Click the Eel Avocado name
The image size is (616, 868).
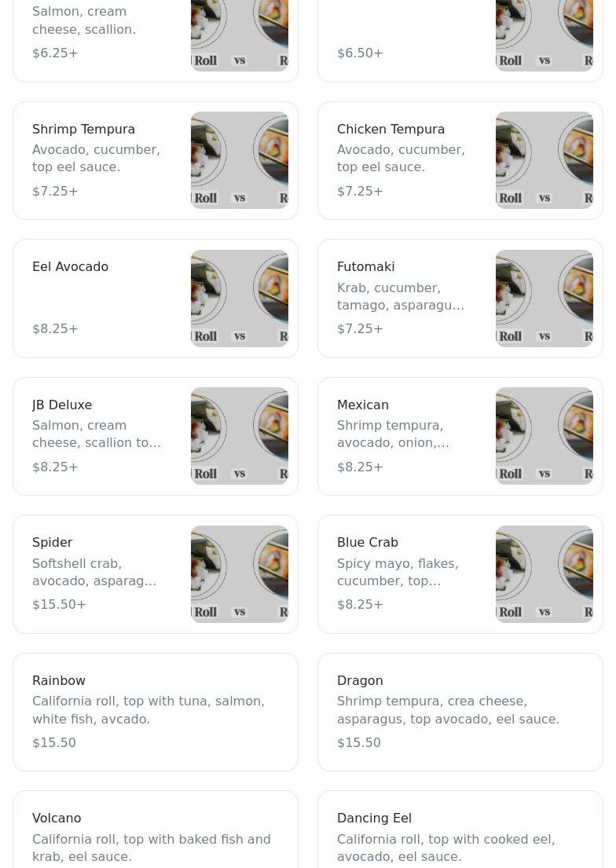point(70,267)
